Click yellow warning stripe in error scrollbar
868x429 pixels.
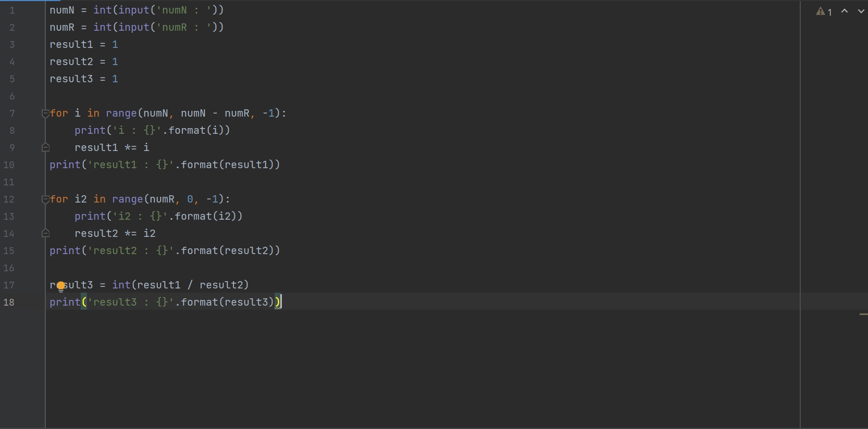[x=863, y=314]
